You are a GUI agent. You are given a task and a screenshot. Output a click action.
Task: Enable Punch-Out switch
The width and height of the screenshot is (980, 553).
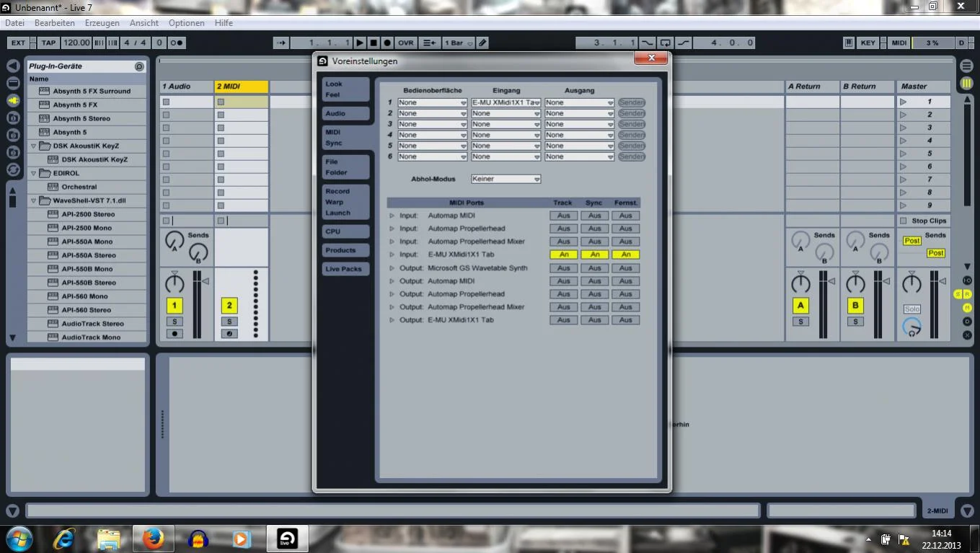(x=683, y=43)
